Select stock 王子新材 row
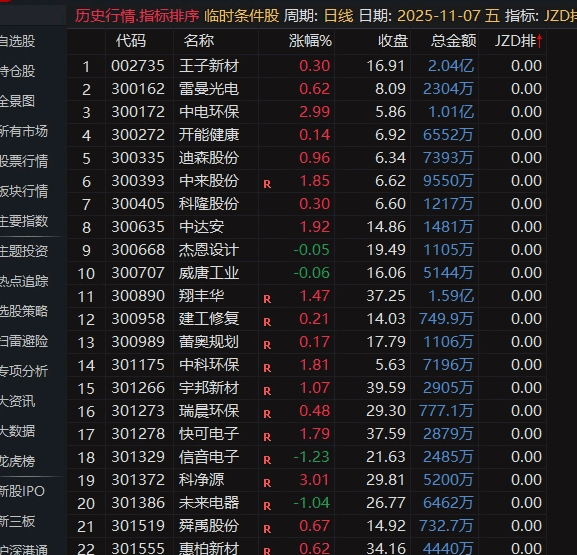 306,66
